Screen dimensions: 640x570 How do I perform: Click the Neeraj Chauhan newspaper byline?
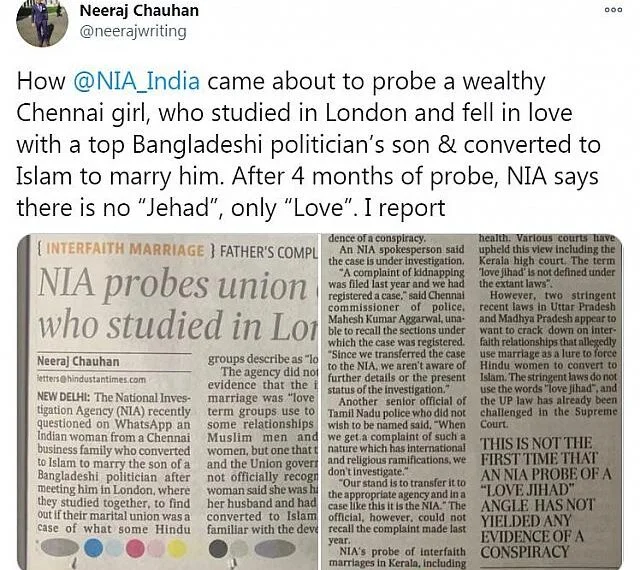pyautogui.click(x=78, y=361)
